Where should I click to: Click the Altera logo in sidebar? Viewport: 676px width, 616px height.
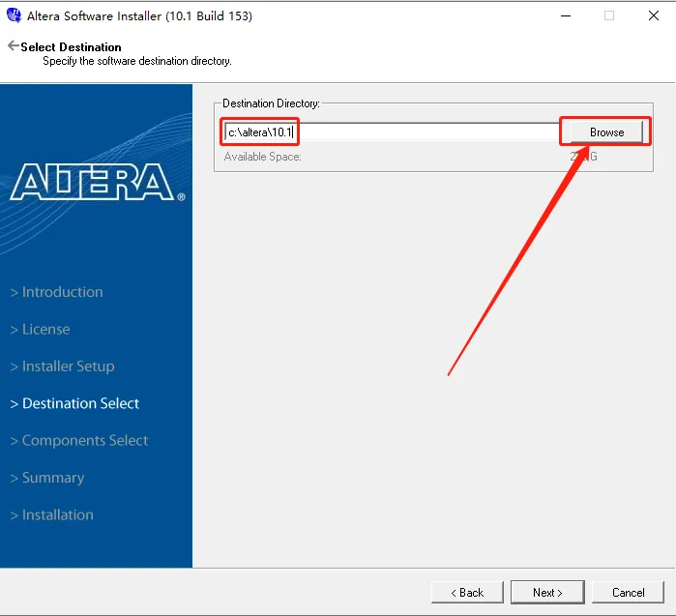pos(98,182)
